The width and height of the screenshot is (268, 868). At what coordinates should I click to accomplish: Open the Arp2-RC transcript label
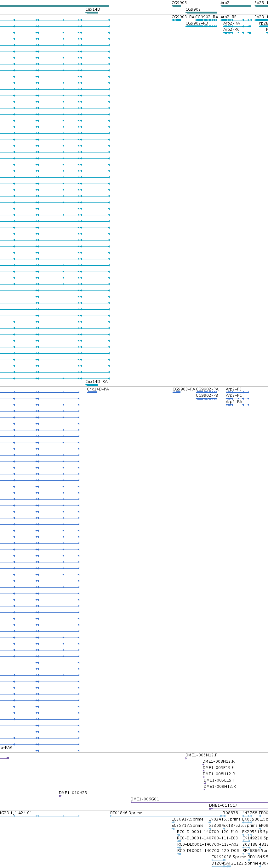coord(231,30)
